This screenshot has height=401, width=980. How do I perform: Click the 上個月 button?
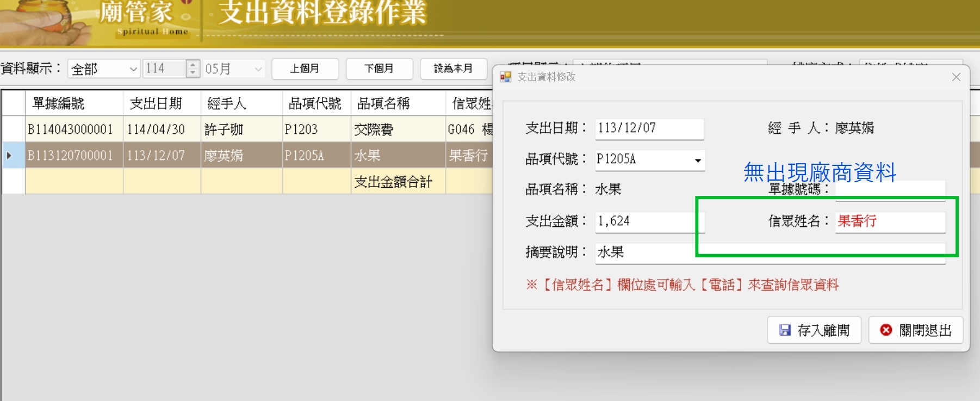(x=305, y=69)
